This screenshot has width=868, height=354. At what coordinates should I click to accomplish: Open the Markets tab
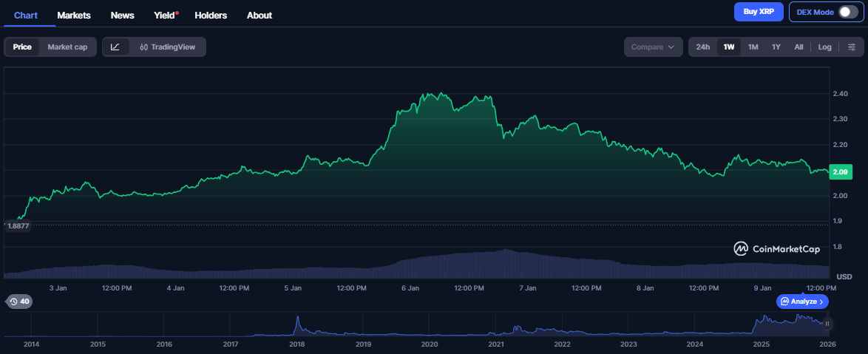coord(74,15)
